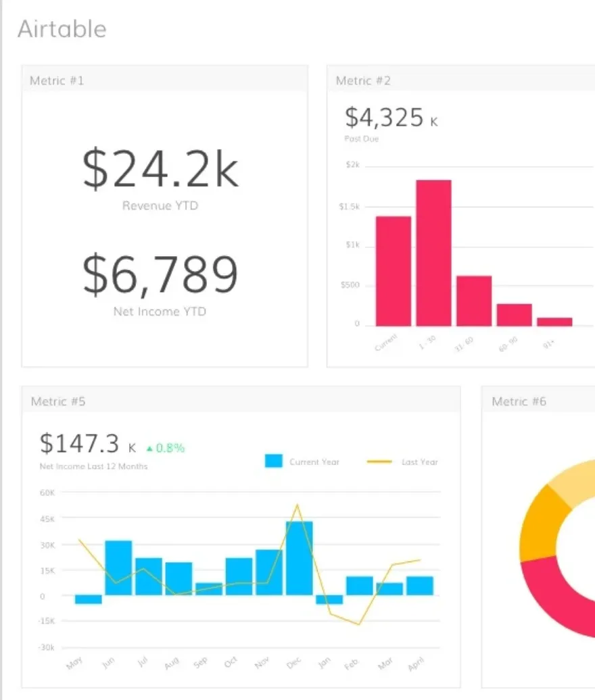Viewport: 595px width, 700px height.
Task: Click the Revenue YTD label
Action: pos(160,205)
